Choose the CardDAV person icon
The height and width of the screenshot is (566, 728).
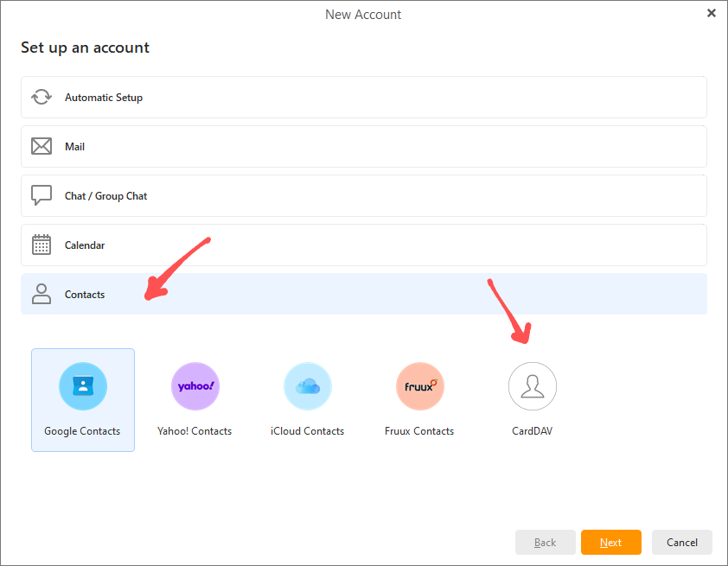pos(533,386)
